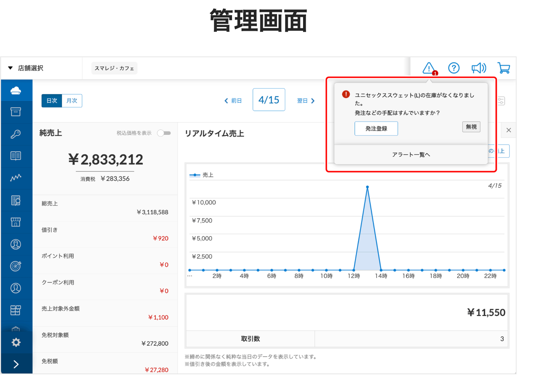
Task: Click the 発注登録 button
Action: pos(376,128)
